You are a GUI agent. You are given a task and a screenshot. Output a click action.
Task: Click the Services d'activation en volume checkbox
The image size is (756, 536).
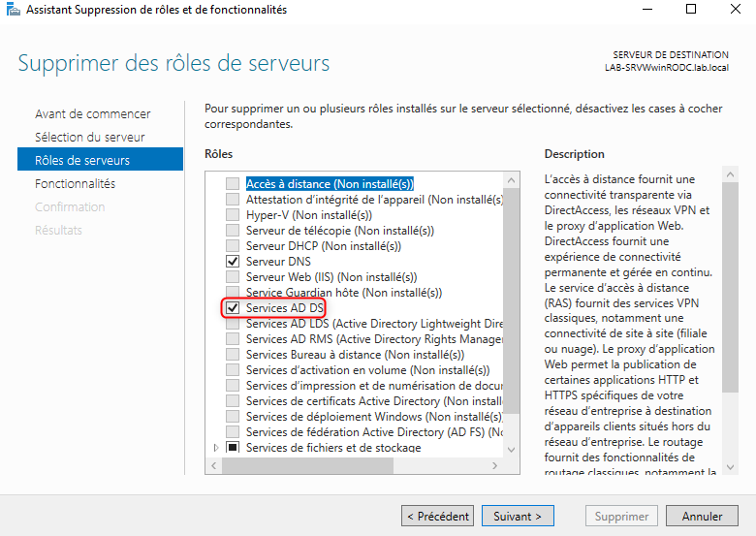(233, 369)
